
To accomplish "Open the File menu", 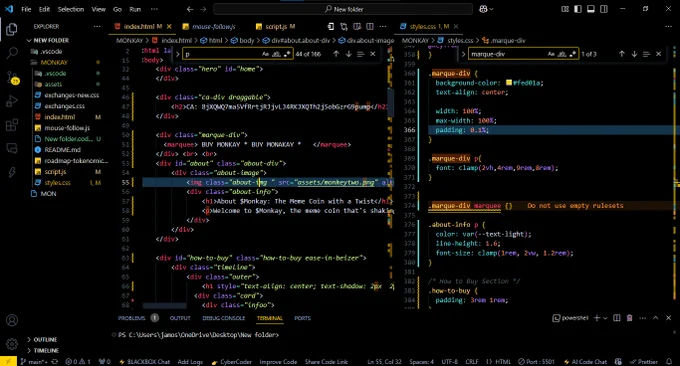I will (26, 9).
